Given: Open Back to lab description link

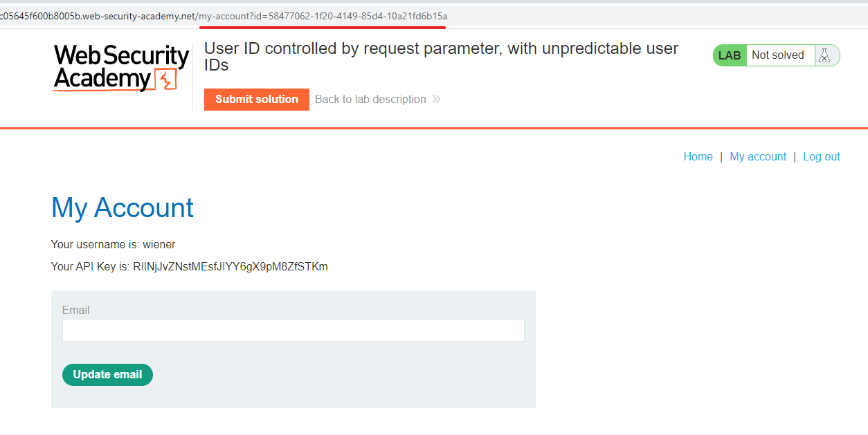Looking at the screenshot, I should tap(370, 100).
